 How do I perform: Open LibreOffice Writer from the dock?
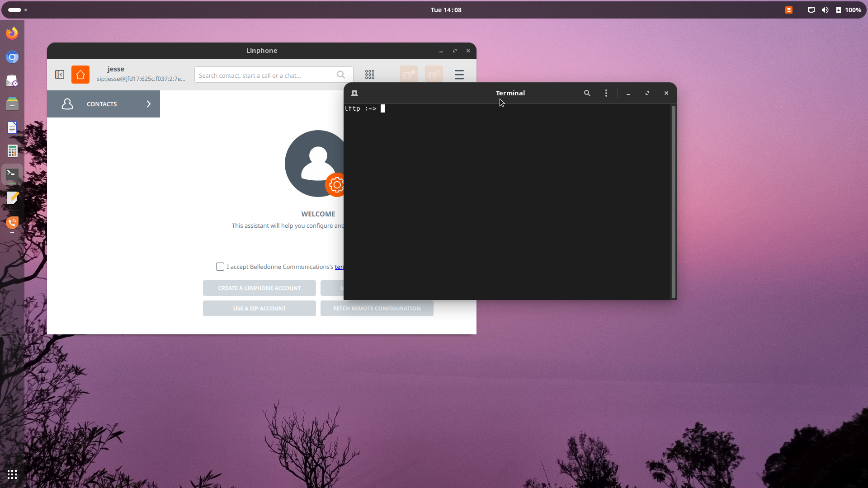coord(12,127)
